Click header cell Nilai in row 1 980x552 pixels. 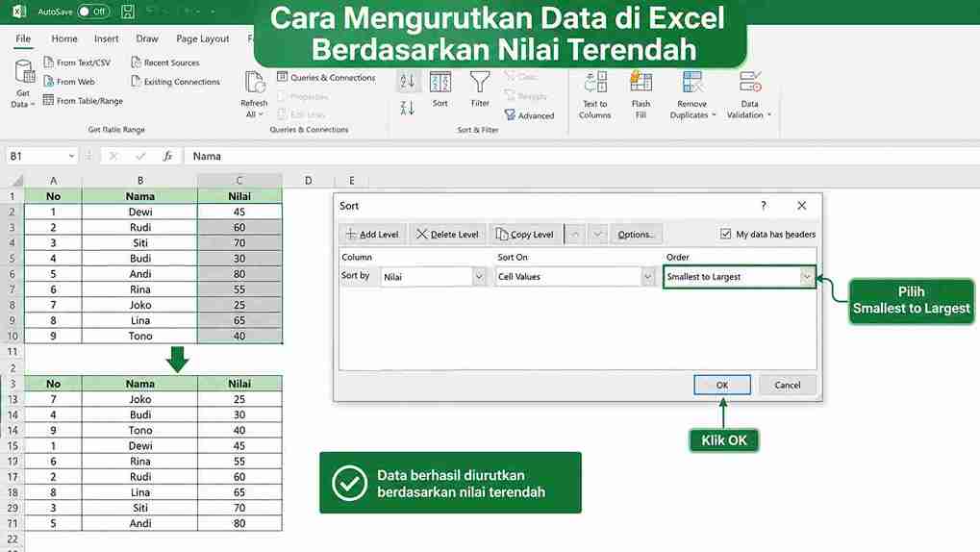click(x=239, y=196)
